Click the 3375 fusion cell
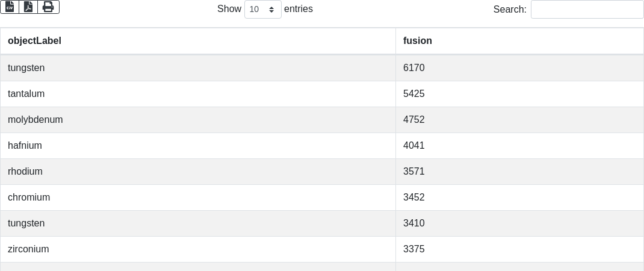This screenshot has width=644, height=271. [414, 249]
